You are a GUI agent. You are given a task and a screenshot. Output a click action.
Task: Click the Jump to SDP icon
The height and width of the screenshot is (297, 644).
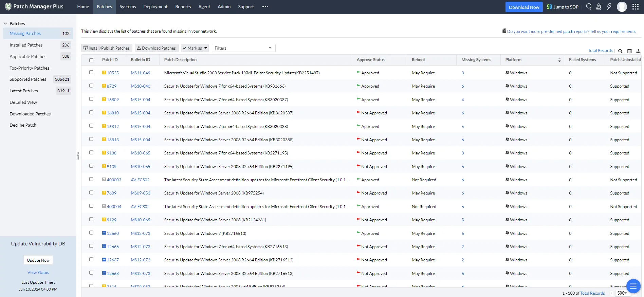(x=549, y=7)
